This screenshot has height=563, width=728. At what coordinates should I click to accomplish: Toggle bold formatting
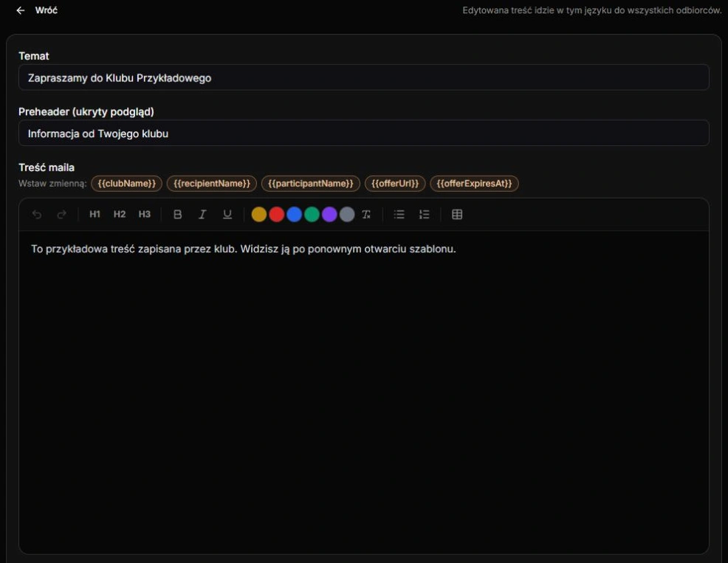[x=177, y=215]
